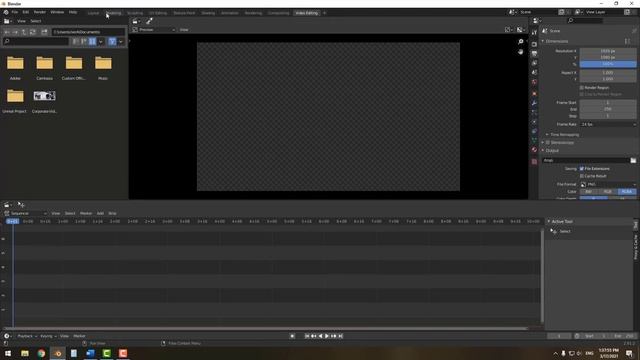Add a new workspace with plus button
The height and width of the screenshot is (360, 640).
click(x=324, y=13)
